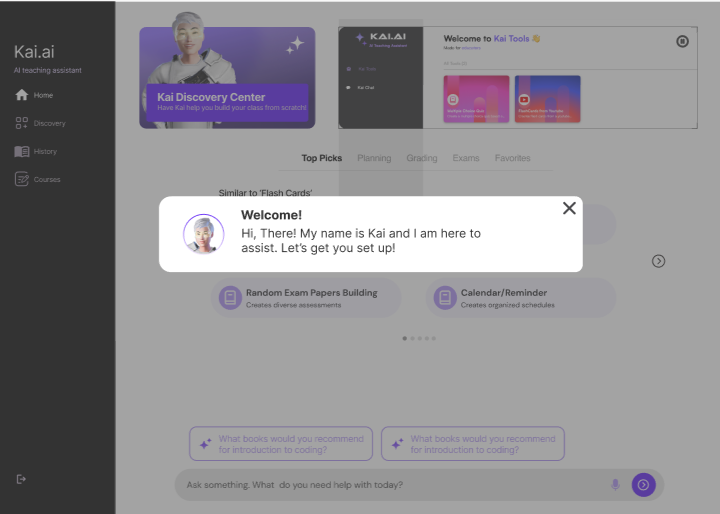The image size is (720, 514).
Task: Open the Kai Discovery Center banner
Action: pos(227,78)
